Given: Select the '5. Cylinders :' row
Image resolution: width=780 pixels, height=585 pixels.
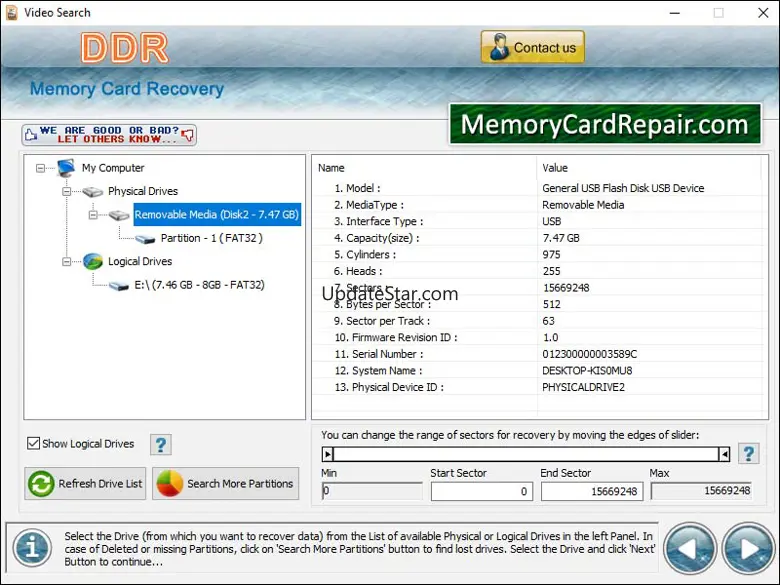Looking at the screenshot, I should pyautogui.click(x=537, y=255).
